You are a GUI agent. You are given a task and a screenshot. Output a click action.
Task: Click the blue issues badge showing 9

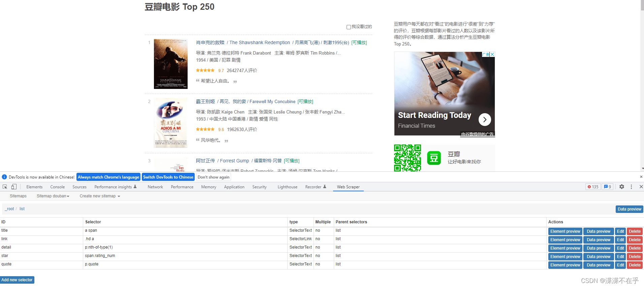tap(608, 187)
